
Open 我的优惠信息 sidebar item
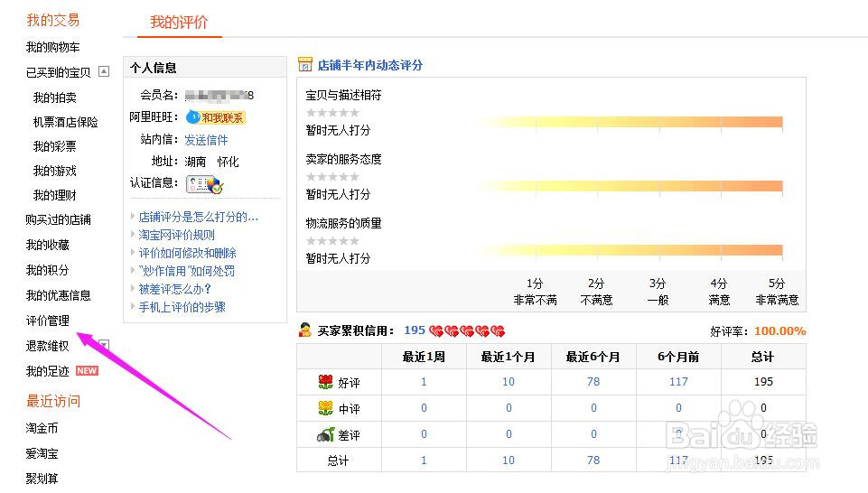(x=58, y=295)
